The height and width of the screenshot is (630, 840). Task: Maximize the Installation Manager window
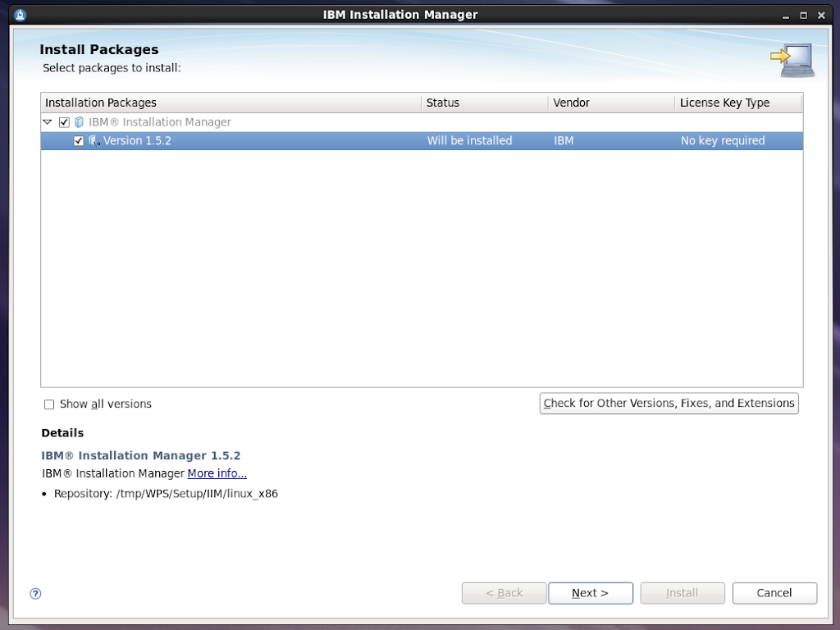coord(804,15)
